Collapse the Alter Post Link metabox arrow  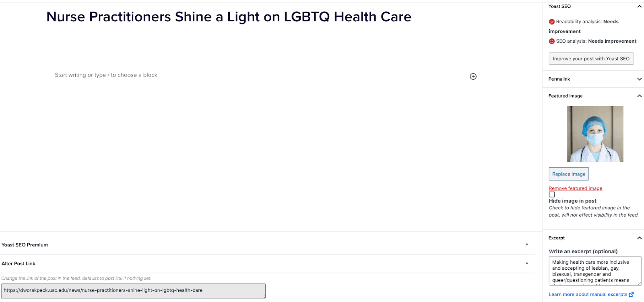coord(527,263)
